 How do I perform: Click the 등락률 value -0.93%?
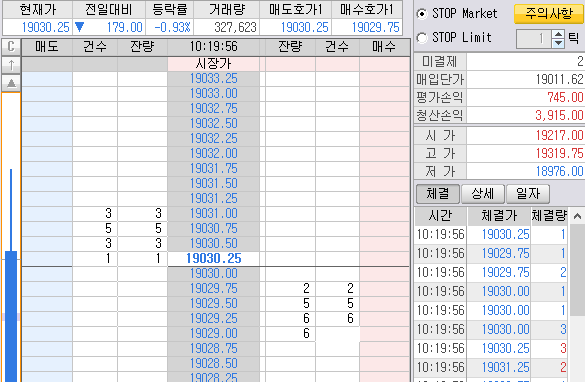172,27
